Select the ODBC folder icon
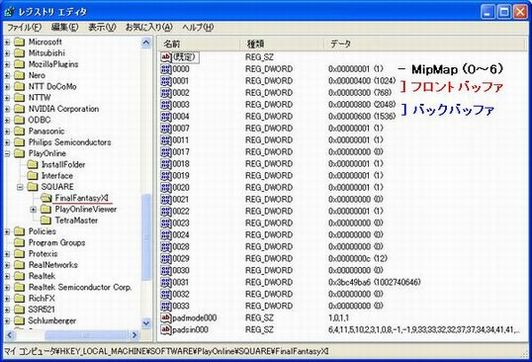Screen dimensions: 532x362 pyautogui.click(x=19, y=120)
